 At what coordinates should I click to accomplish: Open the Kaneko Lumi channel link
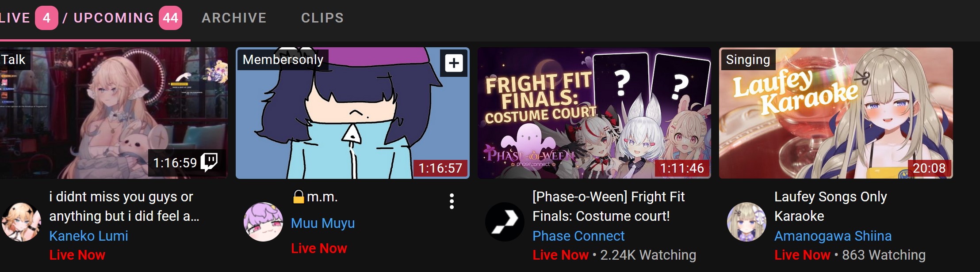point(88,236)
